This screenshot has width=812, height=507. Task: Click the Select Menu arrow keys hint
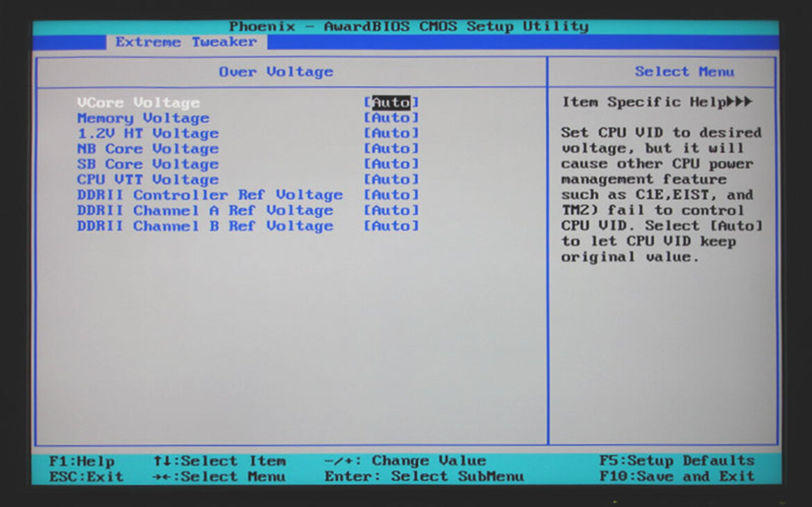(219, 476)
